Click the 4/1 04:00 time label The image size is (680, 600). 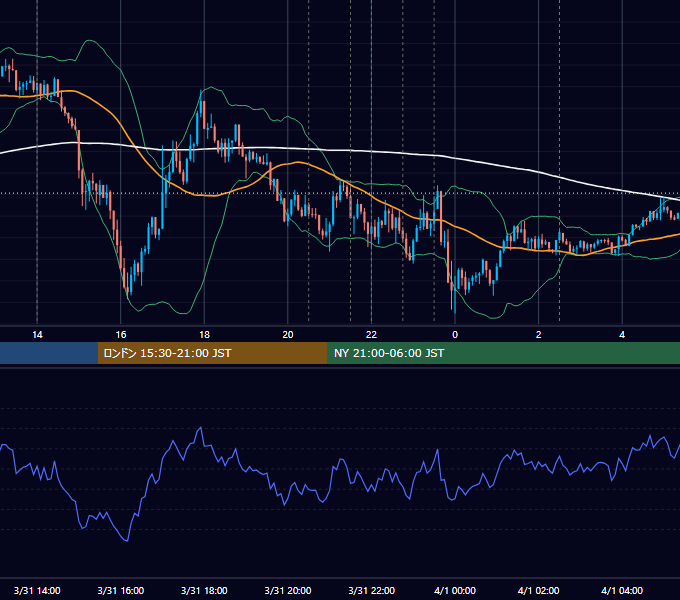coord(622,590)
